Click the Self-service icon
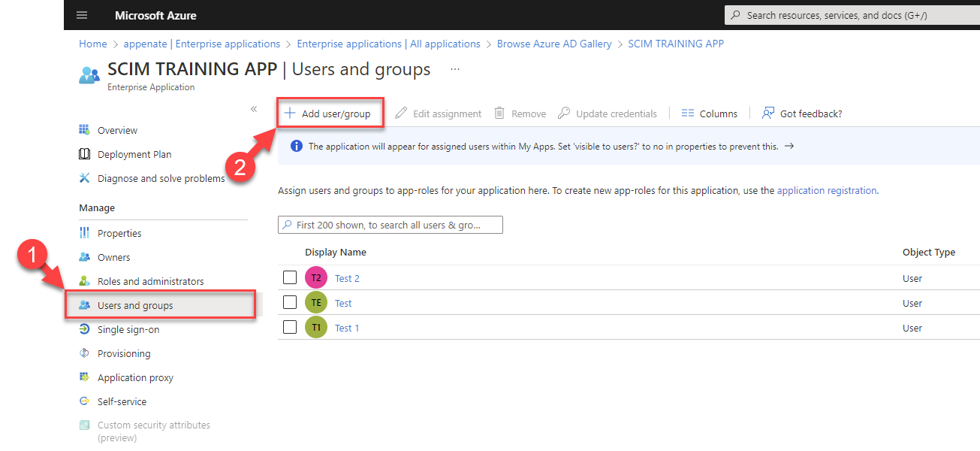Image resolution: width=980 pixels, height=451 pixels. [x=84, y=401]
